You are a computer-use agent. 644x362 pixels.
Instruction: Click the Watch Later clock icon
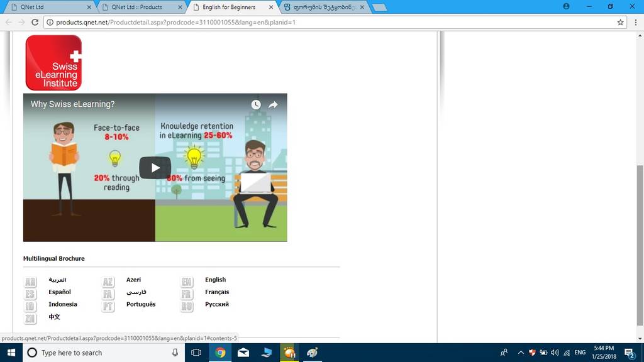pos(256,105)
